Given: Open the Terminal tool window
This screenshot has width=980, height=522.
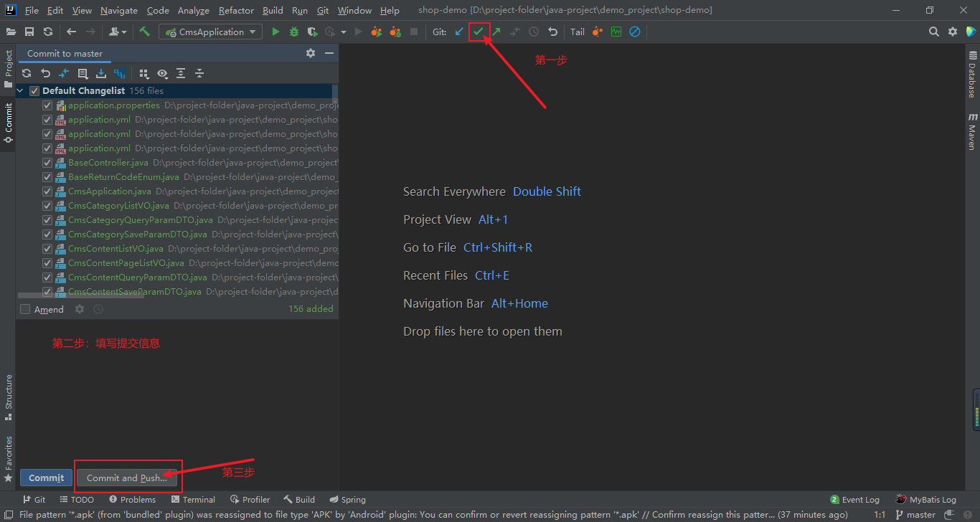Looking at the screenshot, I should click(x=192, y=500).
